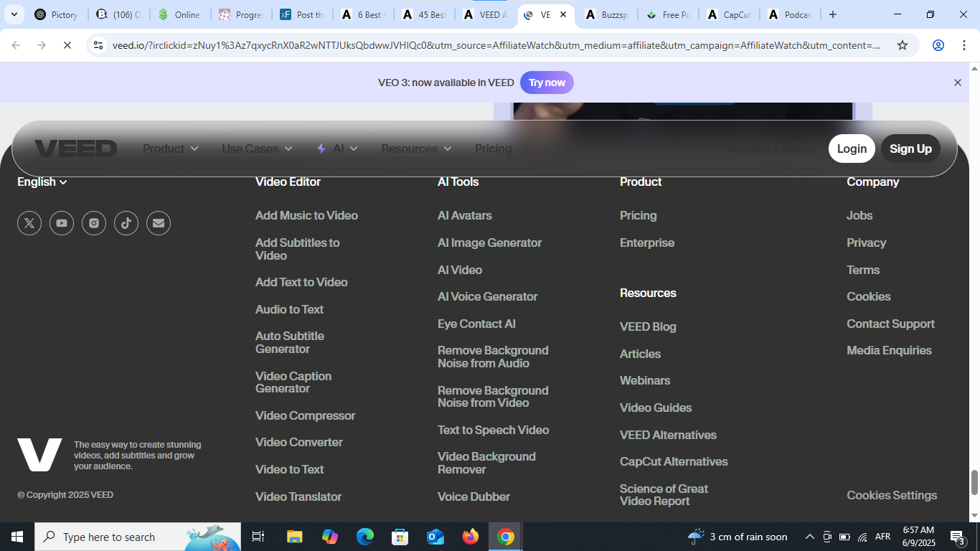This screenshot has height=551, width=980.
Task: Open the tab search dropdown arrow
Action: click(x=14, y=14)
